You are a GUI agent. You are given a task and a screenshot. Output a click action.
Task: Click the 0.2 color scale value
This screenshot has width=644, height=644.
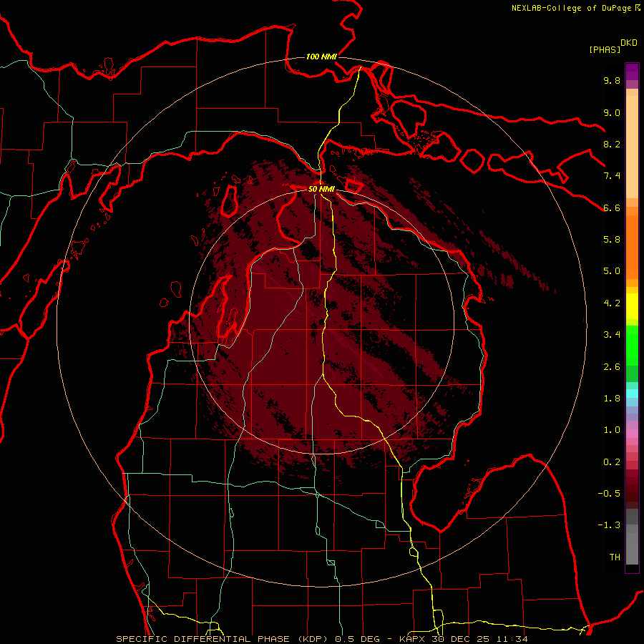click(x=612, y=462)
